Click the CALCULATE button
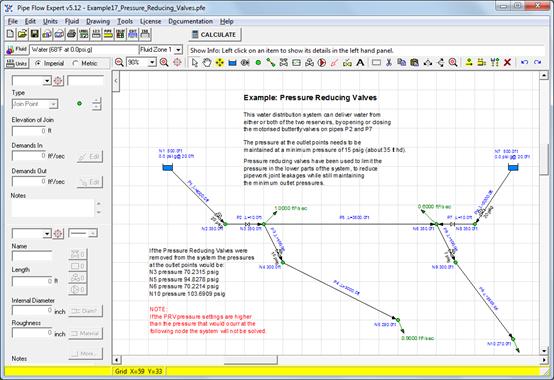Image resolution: width=554 pixels, height=380 pixels. [x=214, y=35]
